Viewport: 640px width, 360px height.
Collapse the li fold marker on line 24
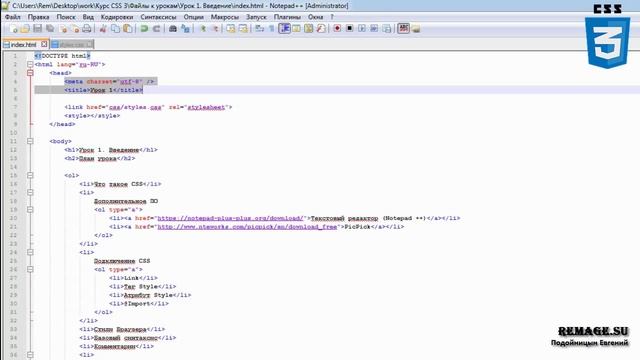[30, 253]
